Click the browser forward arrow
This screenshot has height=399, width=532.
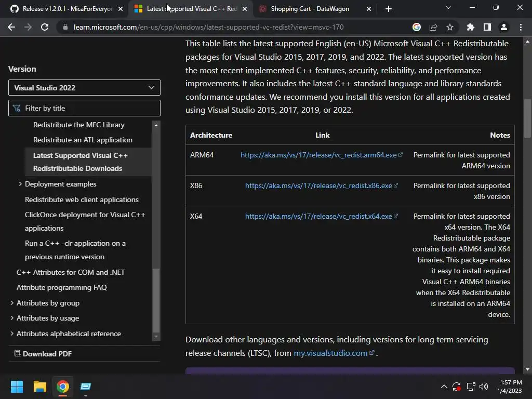28,27
